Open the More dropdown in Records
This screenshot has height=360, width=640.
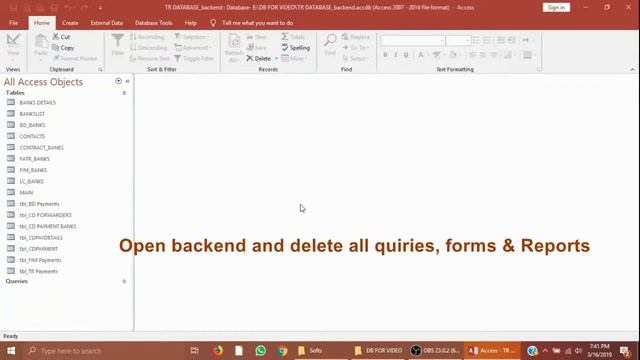pyautogui.click(x=294, y=58)
